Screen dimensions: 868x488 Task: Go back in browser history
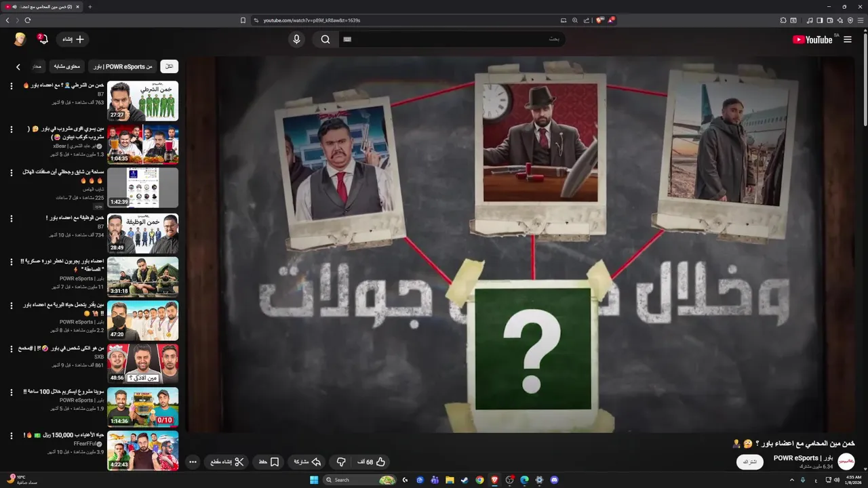[x=7, y=20]
